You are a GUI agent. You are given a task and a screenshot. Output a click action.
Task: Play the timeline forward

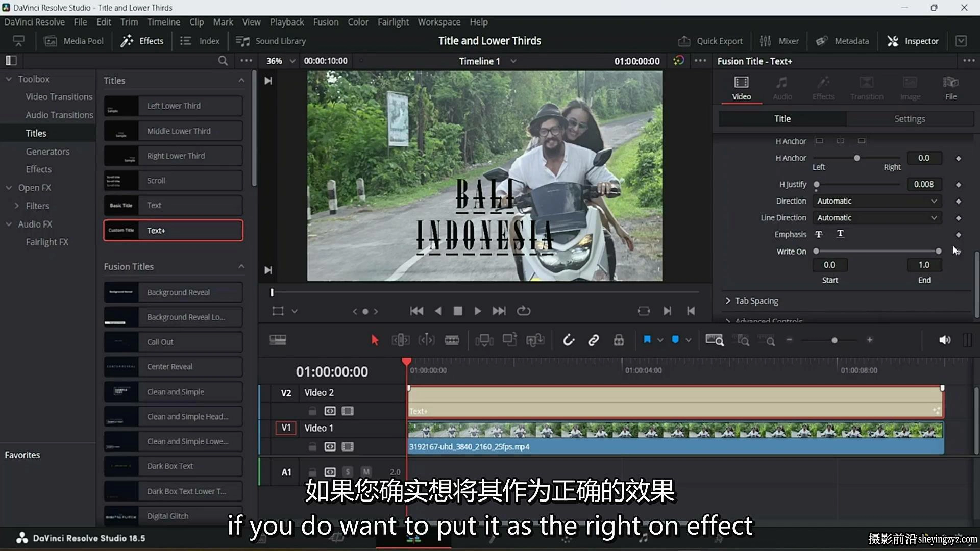(478, 311)
